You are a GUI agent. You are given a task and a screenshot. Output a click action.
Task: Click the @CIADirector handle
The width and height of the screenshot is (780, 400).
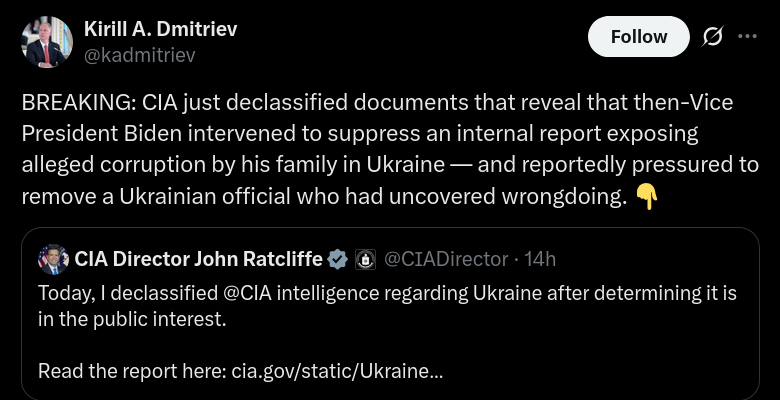click(x=446, y=260)
